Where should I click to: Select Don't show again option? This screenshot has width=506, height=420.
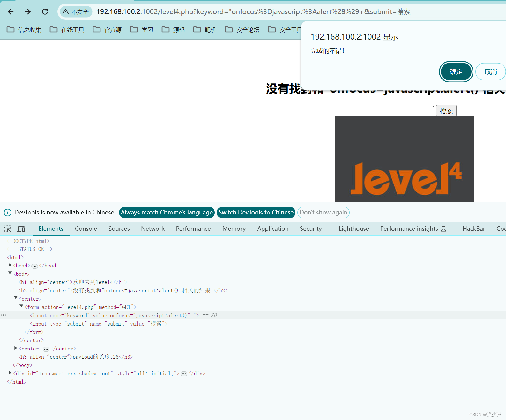point(324,213)
